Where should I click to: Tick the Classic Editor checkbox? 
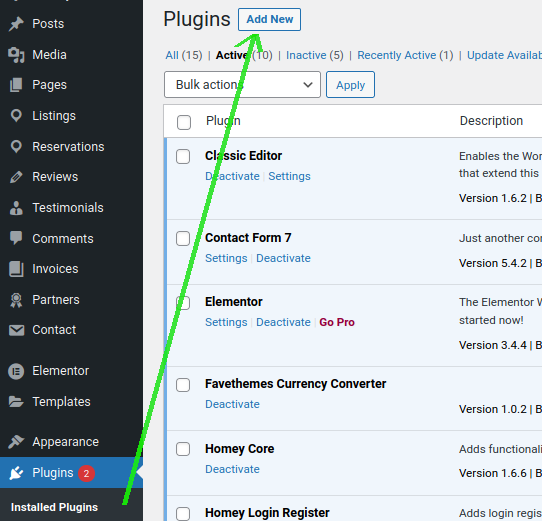pos(183,157)
